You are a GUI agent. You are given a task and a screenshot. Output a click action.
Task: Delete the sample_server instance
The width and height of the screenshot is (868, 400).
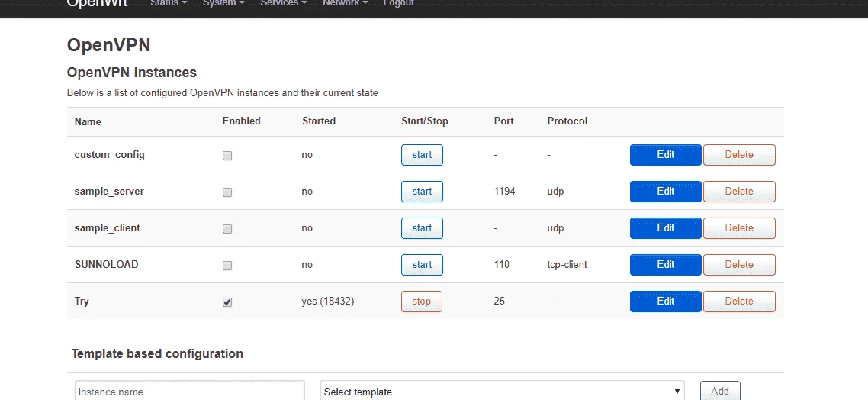(x=739, y=192)
